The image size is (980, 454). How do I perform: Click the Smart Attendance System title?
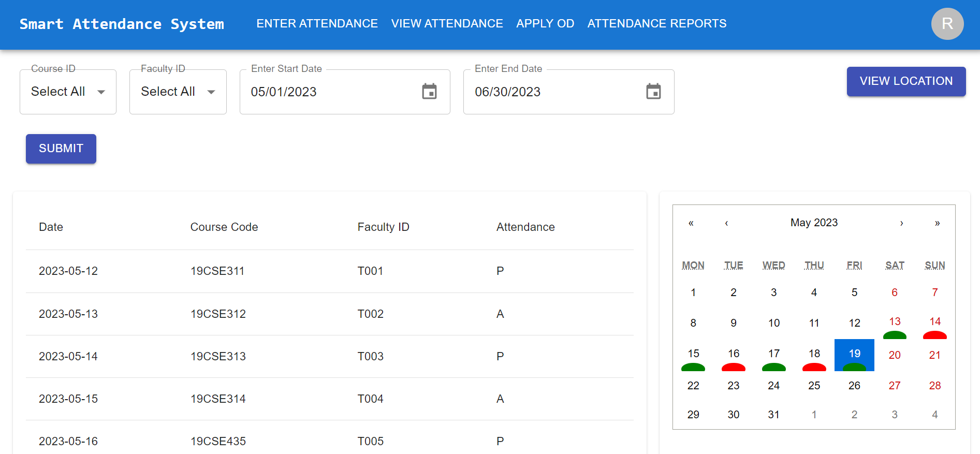pyautogui.click(x=122, y=24)
